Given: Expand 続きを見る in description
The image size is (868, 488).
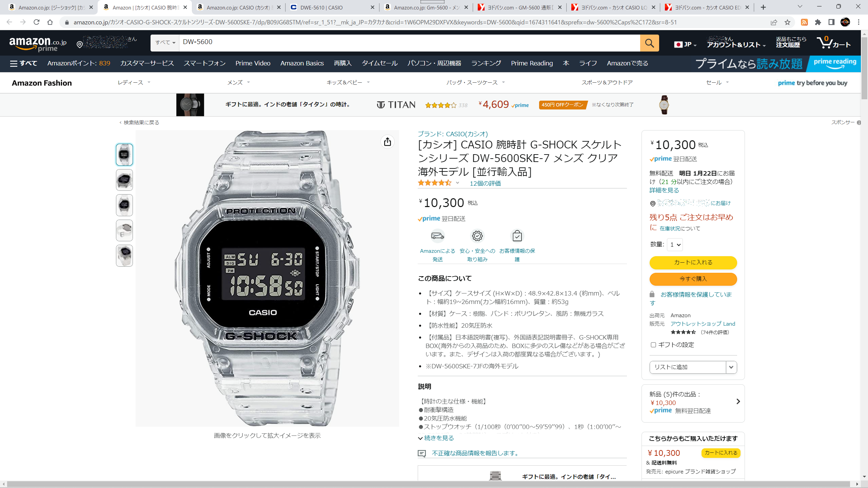Looking at the screenshot, I should tap(436, 438).
